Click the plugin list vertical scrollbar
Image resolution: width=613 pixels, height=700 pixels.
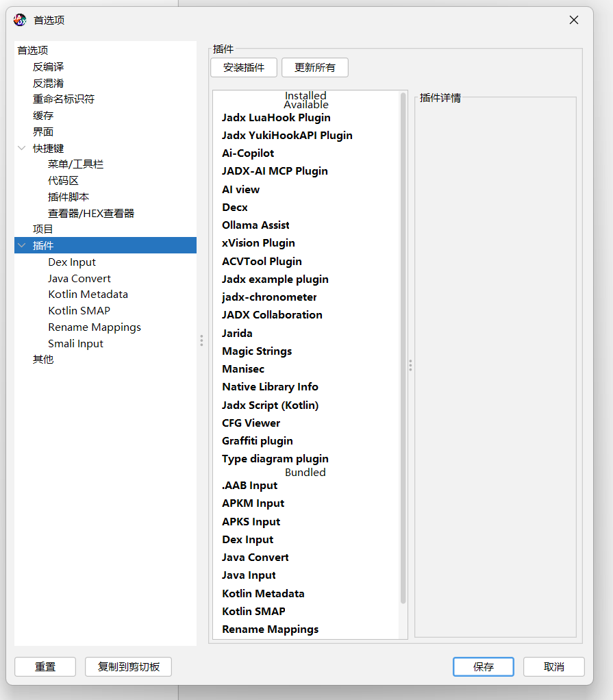(x=403, y=342)
